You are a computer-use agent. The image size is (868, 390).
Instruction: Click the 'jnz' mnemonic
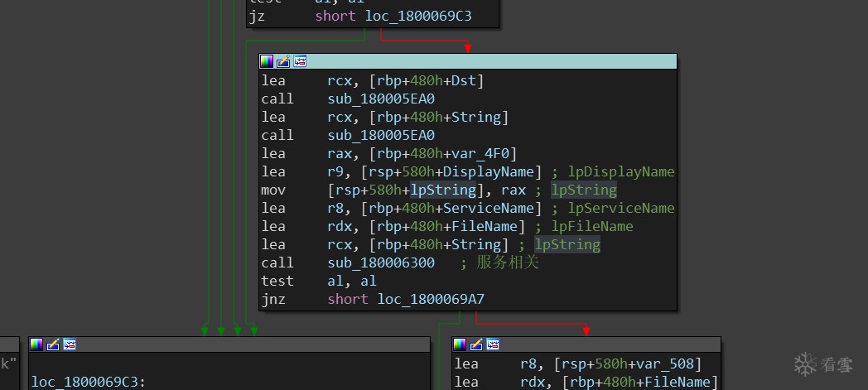click(x=273, y=299)
